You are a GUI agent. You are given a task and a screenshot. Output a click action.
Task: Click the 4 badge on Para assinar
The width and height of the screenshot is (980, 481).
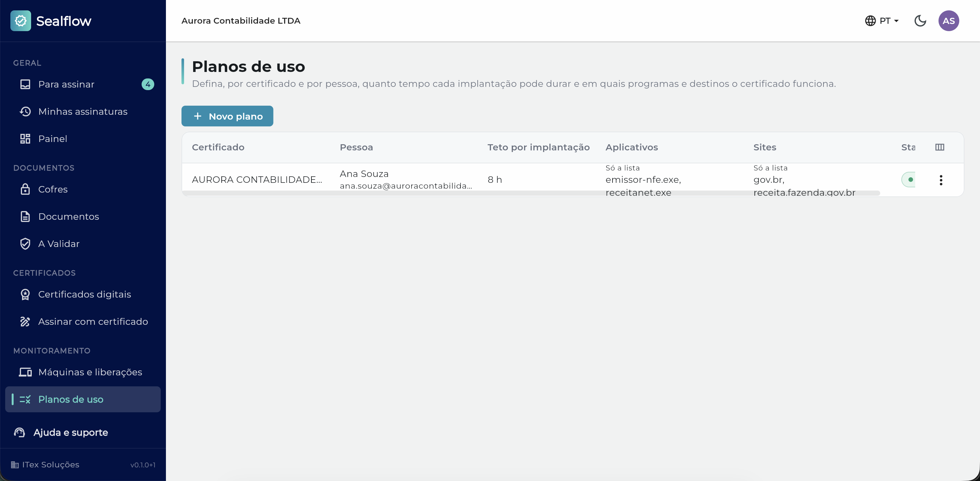click(147, 84)
